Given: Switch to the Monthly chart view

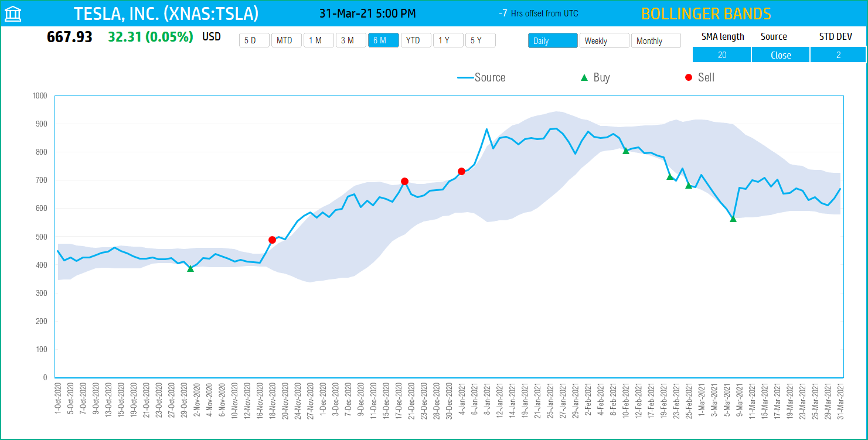Looking at the screenshot, I should tap(656, 40).
